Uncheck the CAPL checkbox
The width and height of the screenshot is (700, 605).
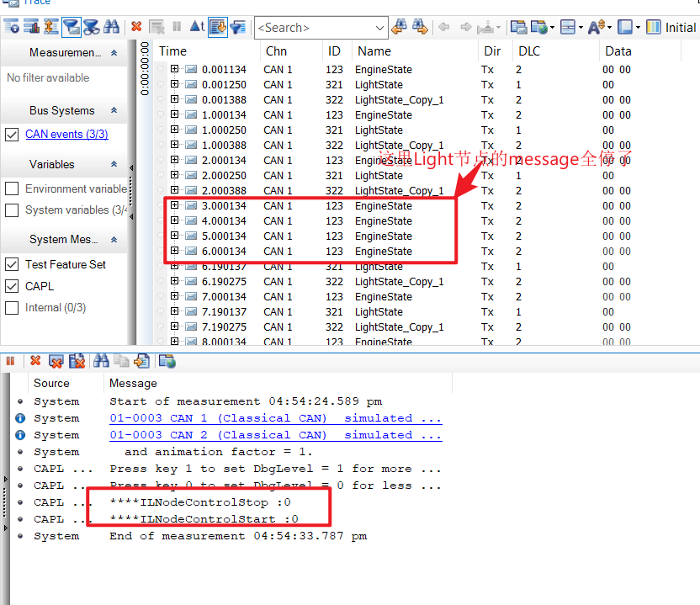point(12,286)
